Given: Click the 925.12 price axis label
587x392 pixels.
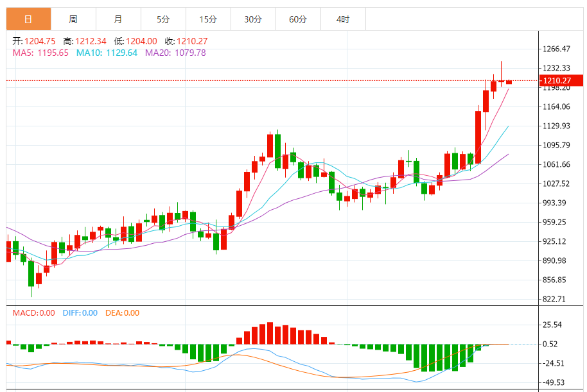Looking at the screenshot, I should 554,241.
